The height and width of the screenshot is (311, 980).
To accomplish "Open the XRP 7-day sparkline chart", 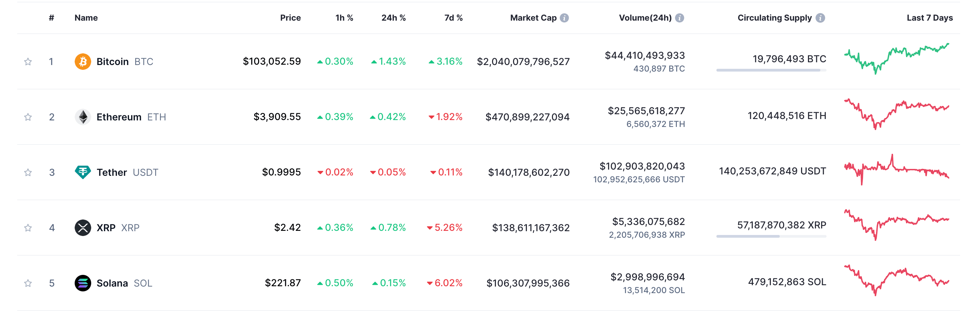I will pyautogui.click(x=896, y=225).
